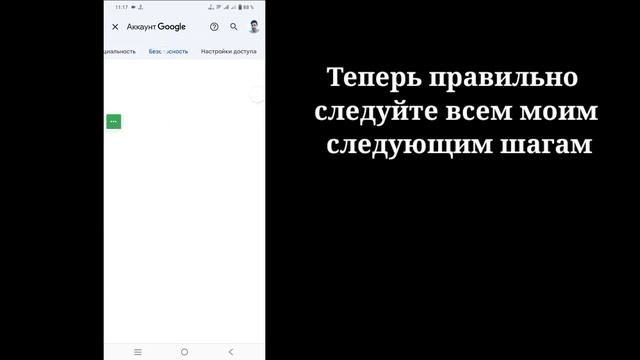Image resolution: width=640 pixels, height=360 pixels.
Task: Click the Аккаунт Google title
Action: (156, 27)
